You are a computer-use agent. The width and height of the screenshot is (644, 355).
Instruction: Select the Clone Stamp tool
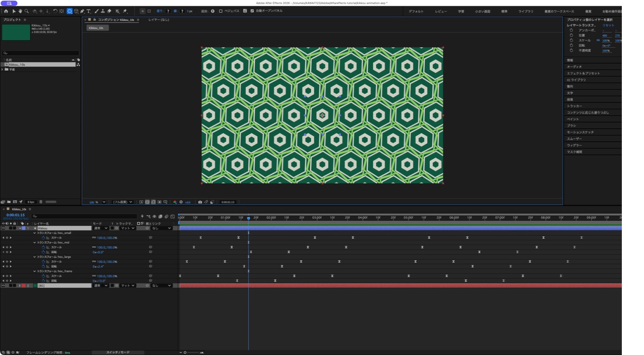tap(102, 11)
